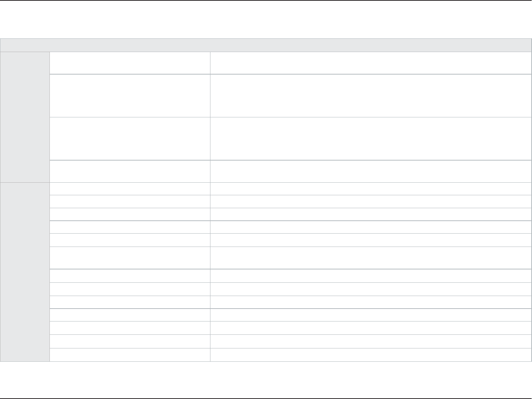The image size is (532, 399).
Task: Click first row's middle-column cell in upper section
Action: click(x=130, y=63)
